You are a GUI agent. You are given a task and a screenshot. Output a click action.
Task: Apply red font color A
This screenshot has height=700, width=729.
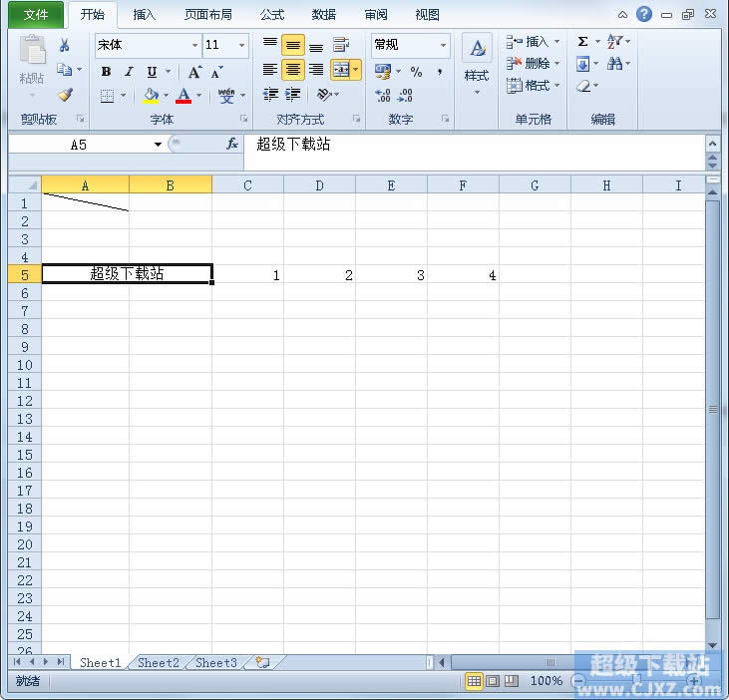coord(183,96)
